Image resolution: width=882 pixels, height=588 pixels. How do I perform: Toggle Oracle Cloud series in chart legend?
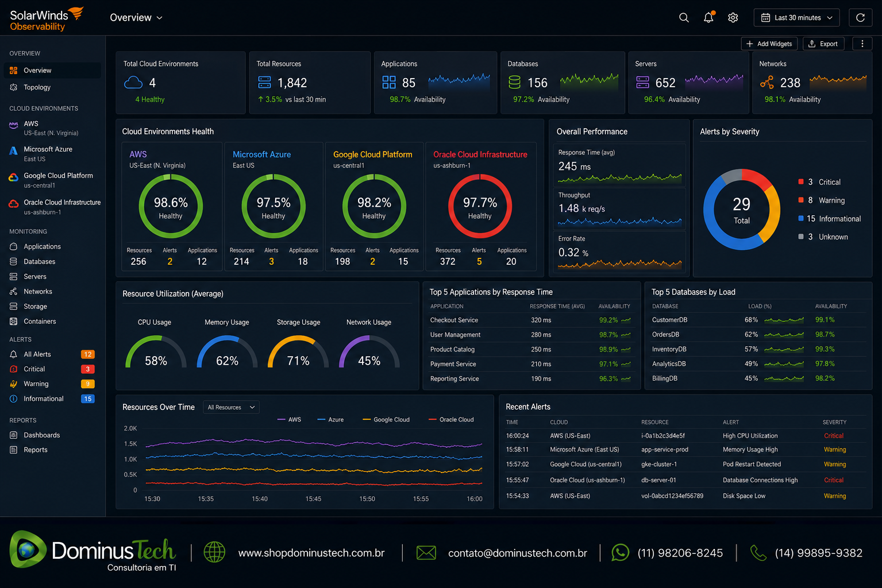451,420
